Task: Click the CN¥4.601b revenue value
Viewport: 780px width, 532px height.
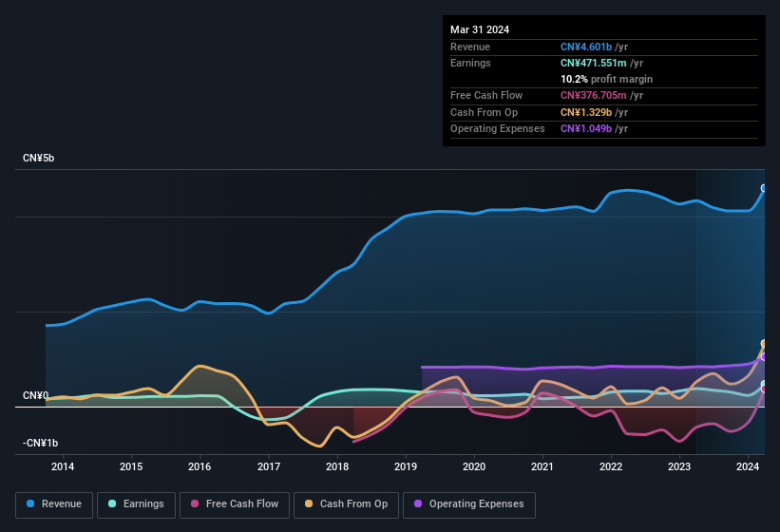Action: 586,47
